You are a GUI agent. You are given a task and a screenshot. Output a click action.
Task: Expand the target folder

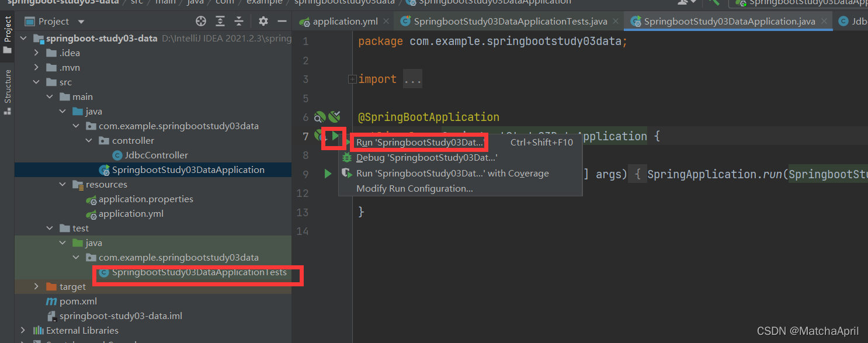(x=36, y=287)
